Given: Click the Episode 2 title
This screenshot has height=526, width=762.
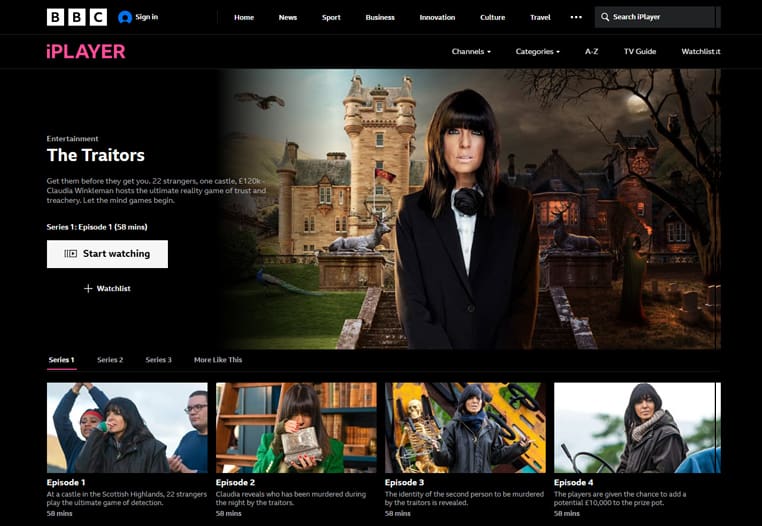Looking at the screenshot, I should tap(235, 483).
